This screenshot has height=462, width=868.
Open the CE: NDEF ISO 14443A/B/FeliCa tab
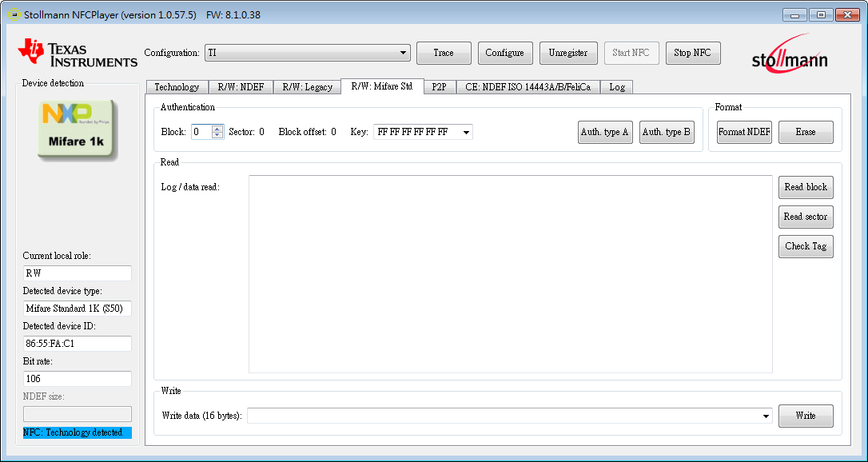tap(528, 87)
